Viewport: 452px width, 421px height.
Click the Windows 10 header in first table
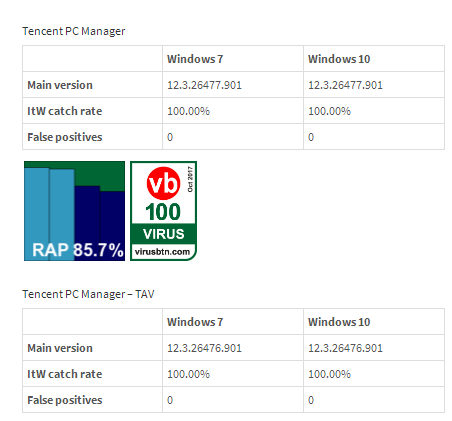[339, 59]
